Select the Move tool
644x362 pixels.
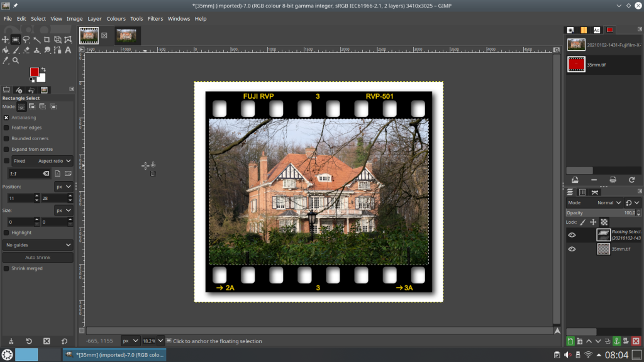(x=5, y=40)
